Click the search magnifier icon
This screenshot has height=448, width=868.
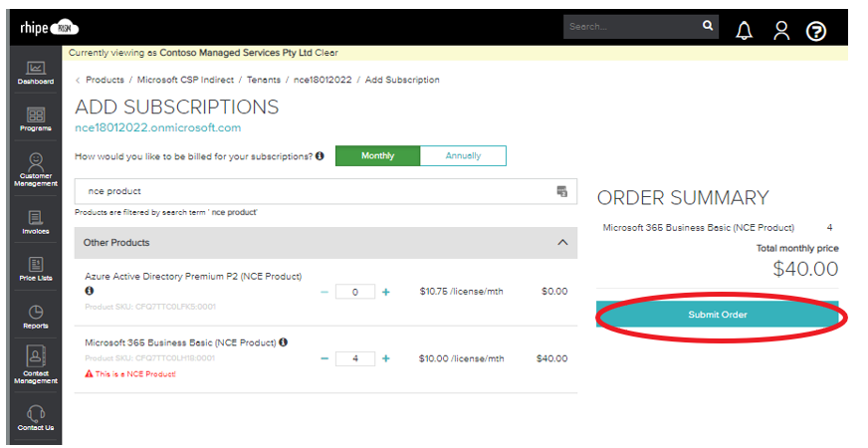pos(708,26)
